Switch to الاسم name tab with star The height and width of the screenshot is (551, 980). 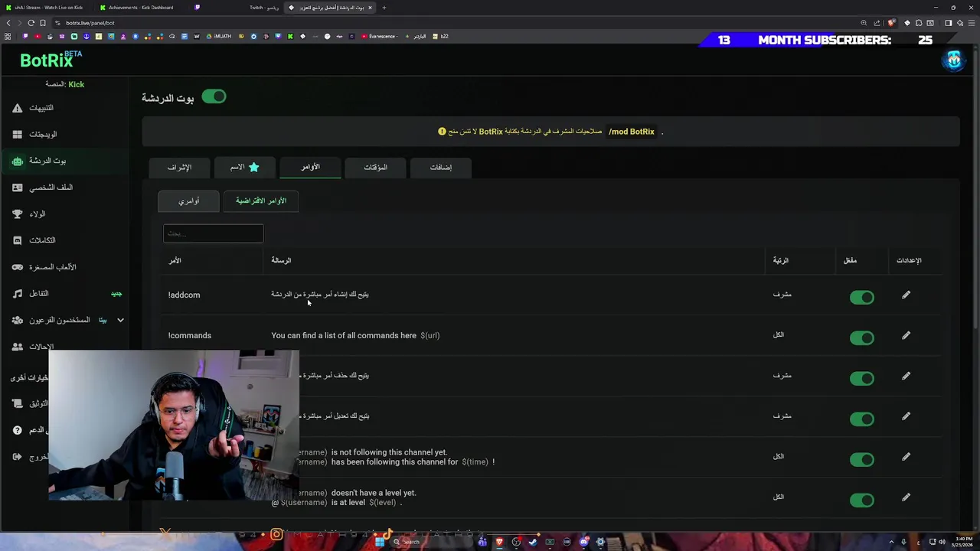245,167
